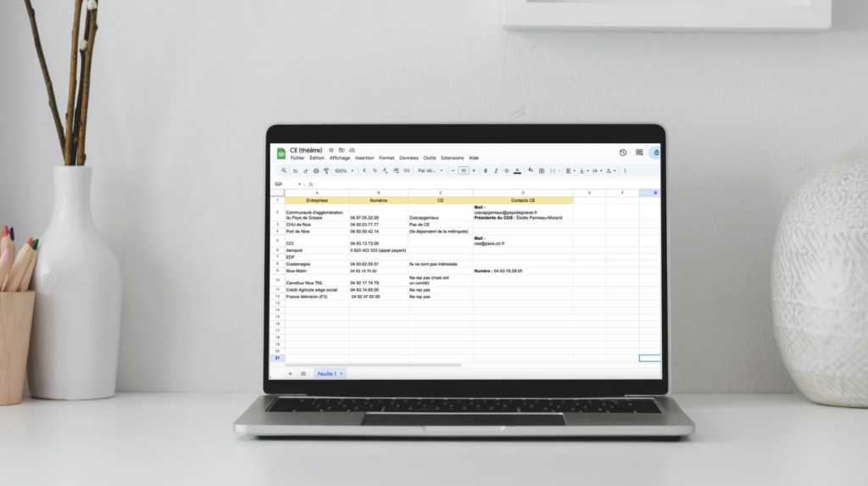Screen dimensions: 868x486
Task: Open the borders tool
Action: 542,170
